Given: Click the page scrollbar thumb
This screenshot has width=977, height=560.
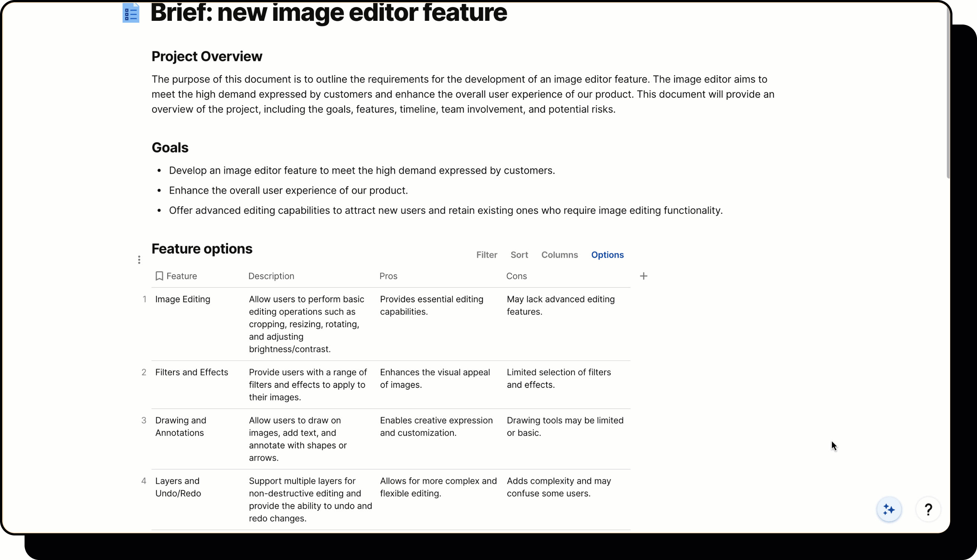Looking at the screenshot, I should coord(948,92).
